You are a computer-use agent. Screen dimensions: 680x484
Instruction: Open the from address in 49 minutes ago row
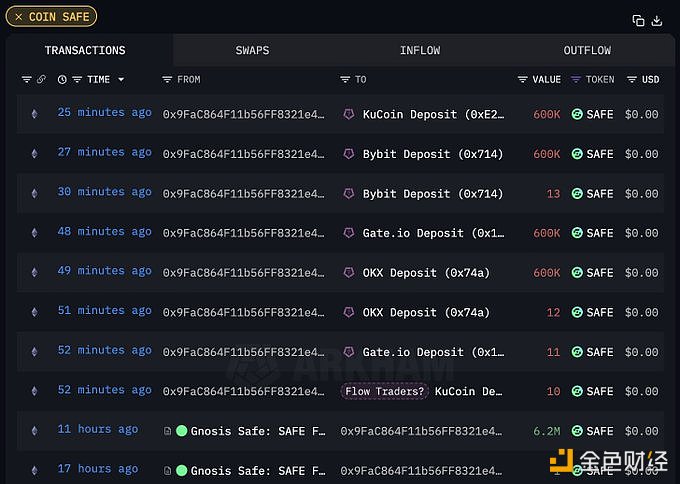pyautogui.click(x=243, y=273)
